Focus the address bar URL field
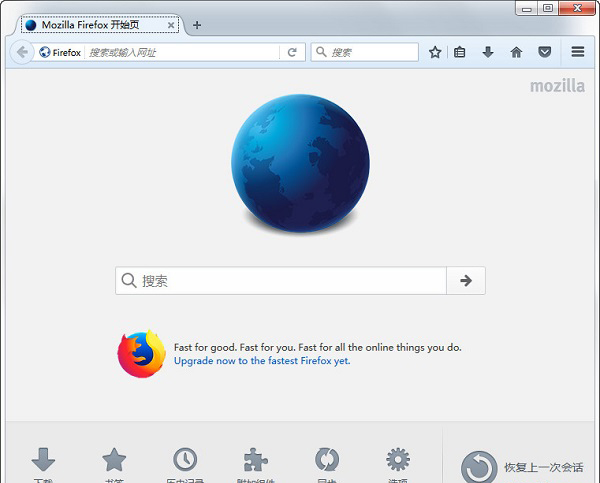This screenshot has height=483, width=600. click(x=183, y=52)
